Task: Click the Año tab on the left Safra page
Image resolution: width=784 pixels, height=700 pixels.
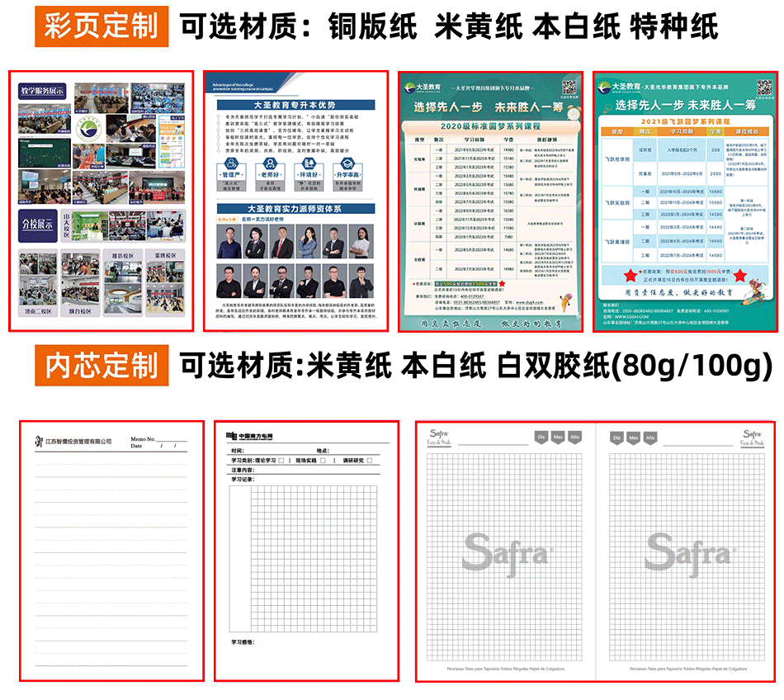Action: coord(575,437)
